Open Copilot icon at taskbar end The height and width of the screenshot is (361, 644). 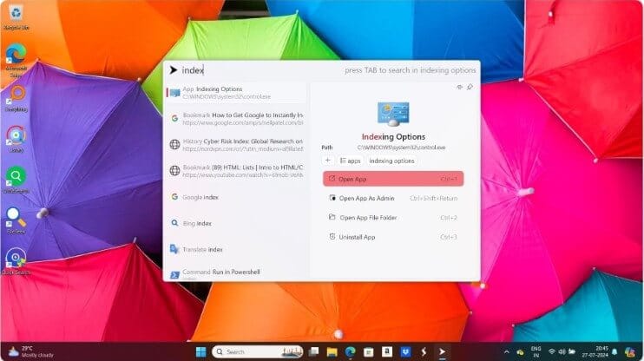click(629, 352)
